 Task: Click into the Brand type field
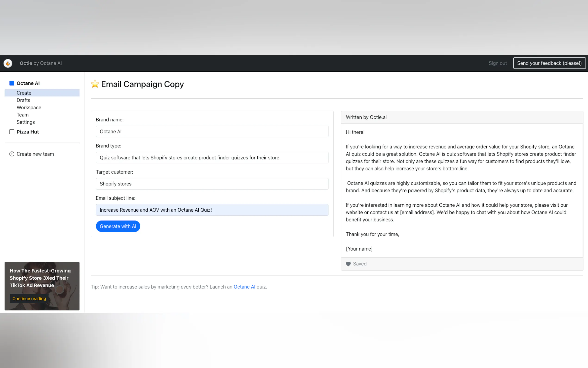[212, 158]
